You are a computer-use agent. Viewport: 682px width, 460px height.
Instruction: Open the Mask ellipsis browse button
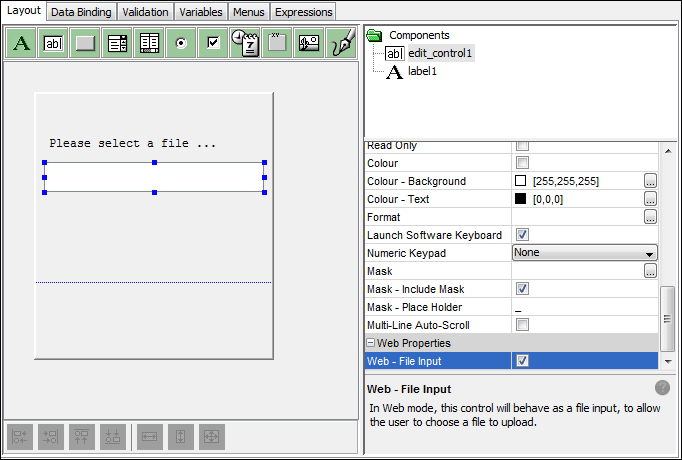[x=650, y=271]
